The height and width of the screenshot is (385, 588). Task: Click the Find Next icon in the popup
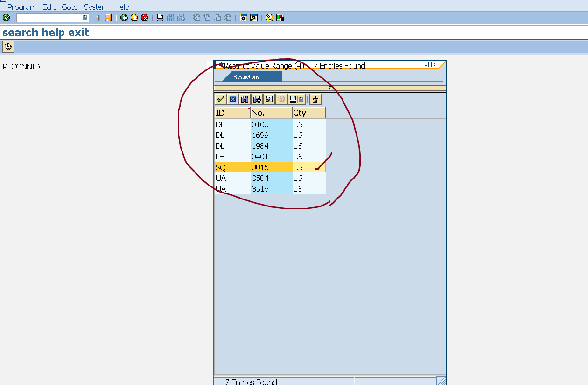pyautogui.click(x=257, y=99)
